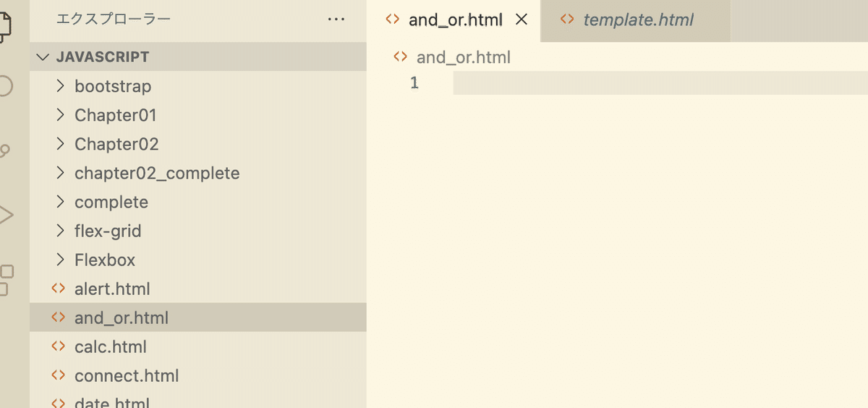Screen dimensions: 868x408
Task: Open the Extensions view in activity bar
Action: pyautogui.click(x=6, y=280)
